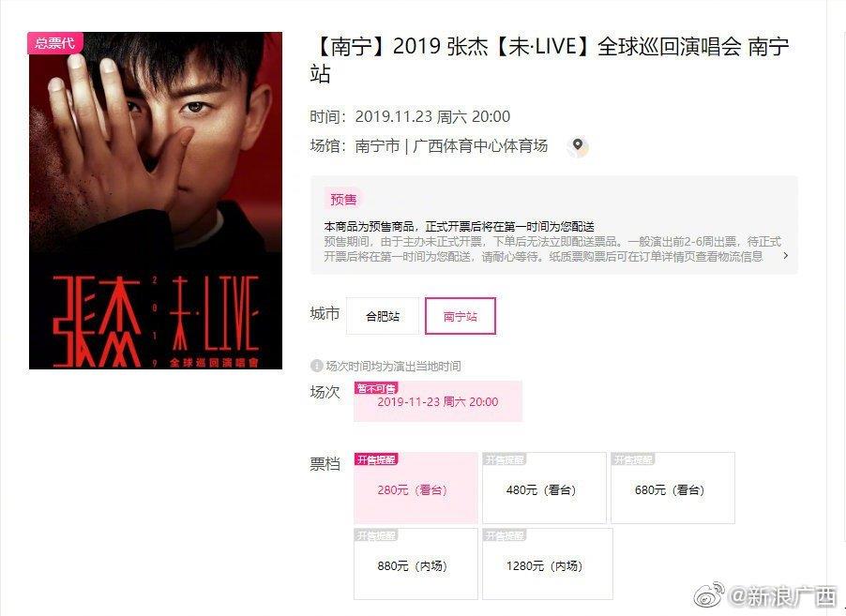Expand presale notice with the right chevron
This screenshot has height=616, width=846.
[786, 256]
